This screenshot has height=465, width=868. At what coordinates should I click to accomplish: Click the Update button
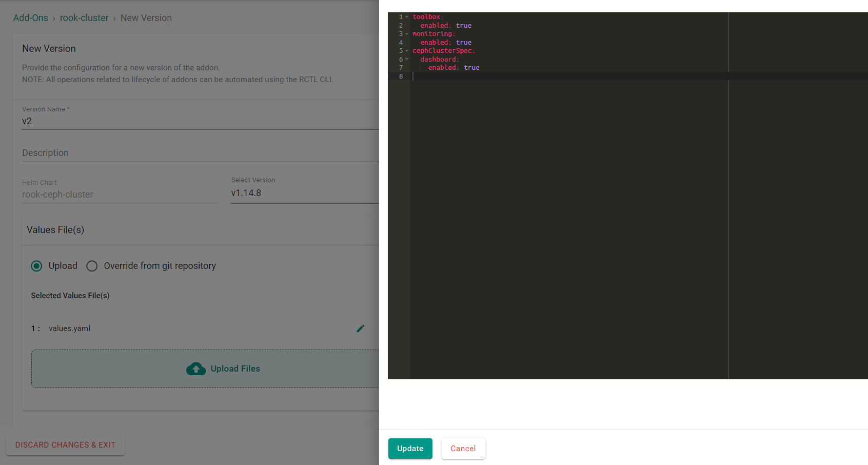[x=410, y=449]
